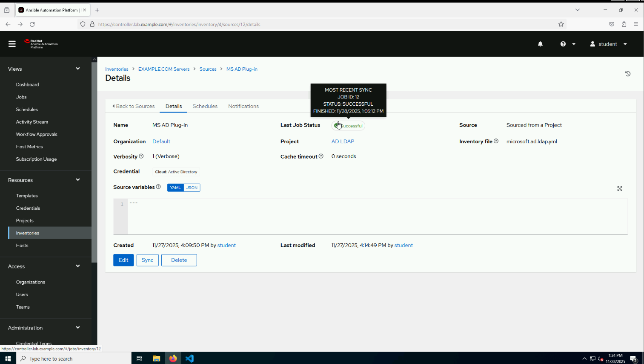Open the student user dropdown
This screenshot has height=364, width=644.
(609, 44)
